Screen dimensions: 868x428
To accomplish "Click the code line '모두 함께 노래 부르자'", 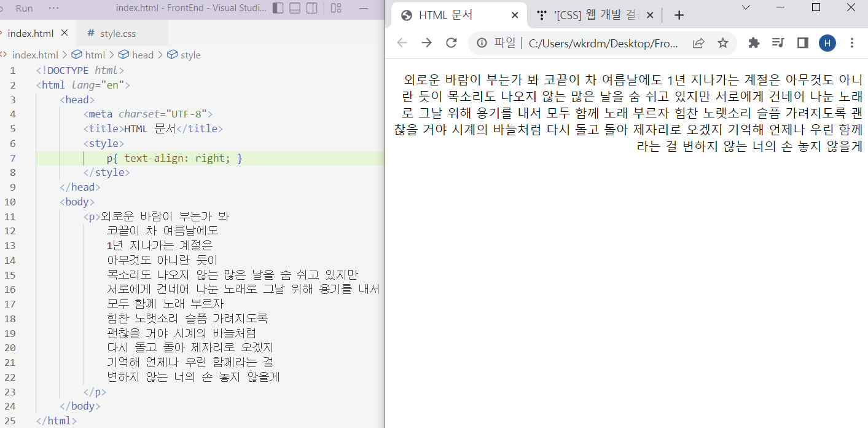I will pos(165,304).
